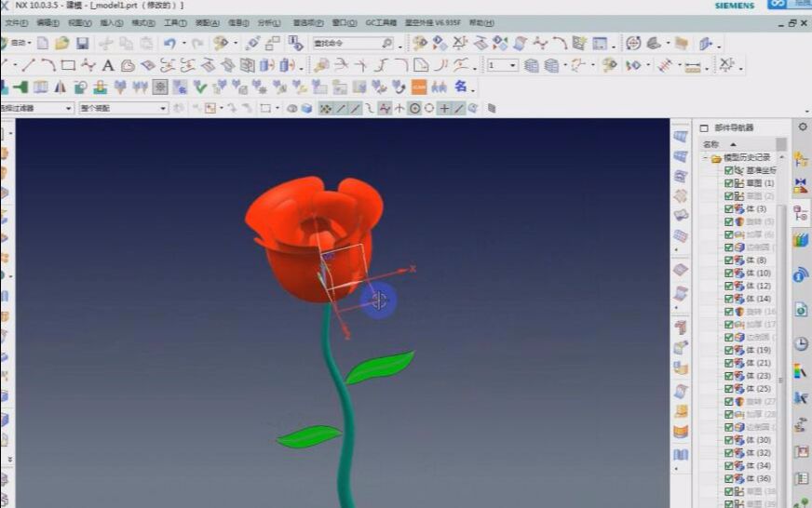Open the 文件(F) menu

click(16, 22)
